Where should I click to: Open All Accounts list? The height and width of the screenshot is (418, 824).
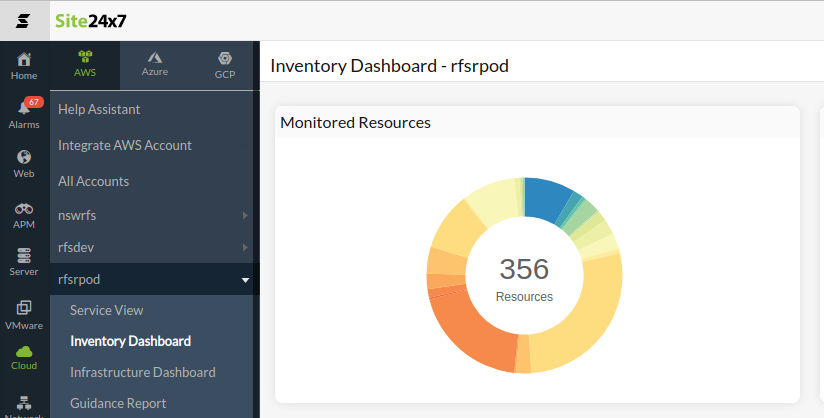click(x=94, y=181)
